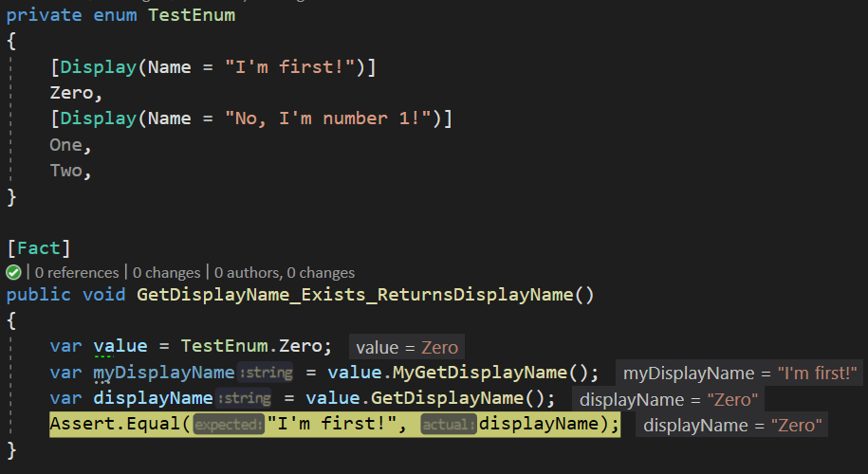Click the 'Zero,' enum member

click(x=76, y=93)
